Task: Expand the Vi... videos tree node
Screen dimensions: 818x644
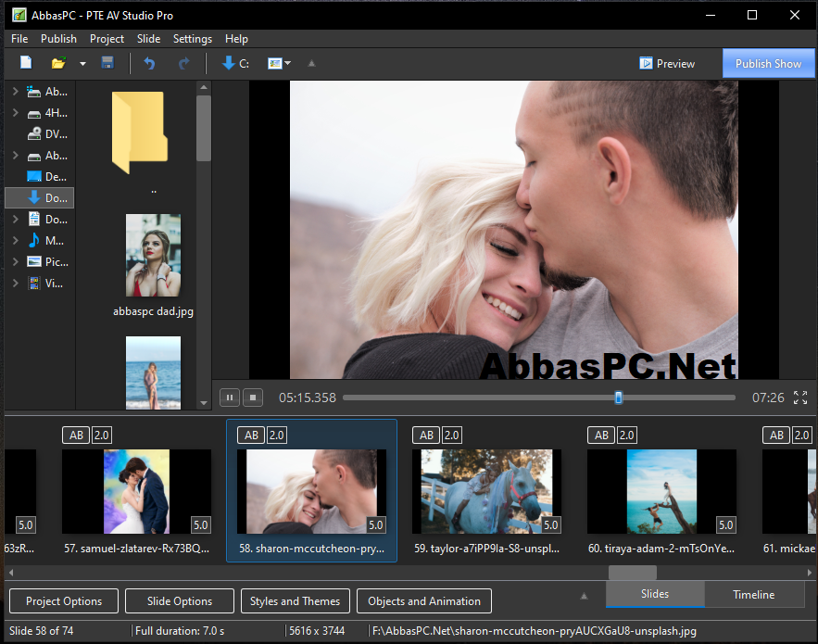Action: click(x=15, y=284)
